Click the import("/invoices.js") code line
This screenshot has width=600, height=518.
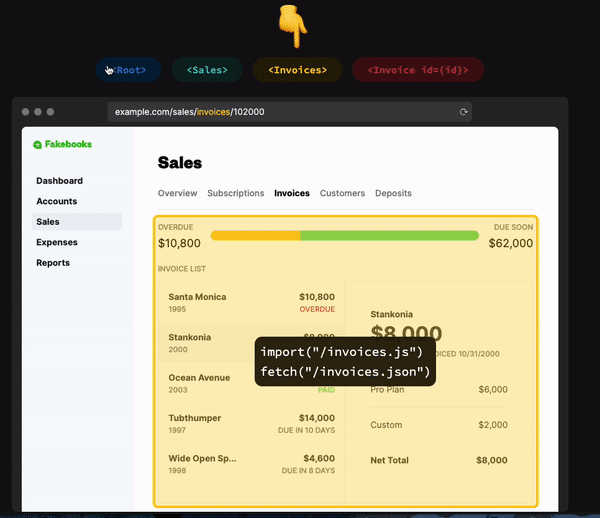[341, 352]
